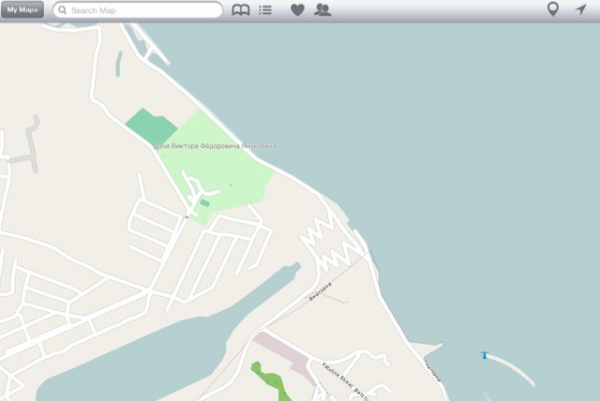Click the curved breakwater near the lighthouse

click(x=512, y=369)
